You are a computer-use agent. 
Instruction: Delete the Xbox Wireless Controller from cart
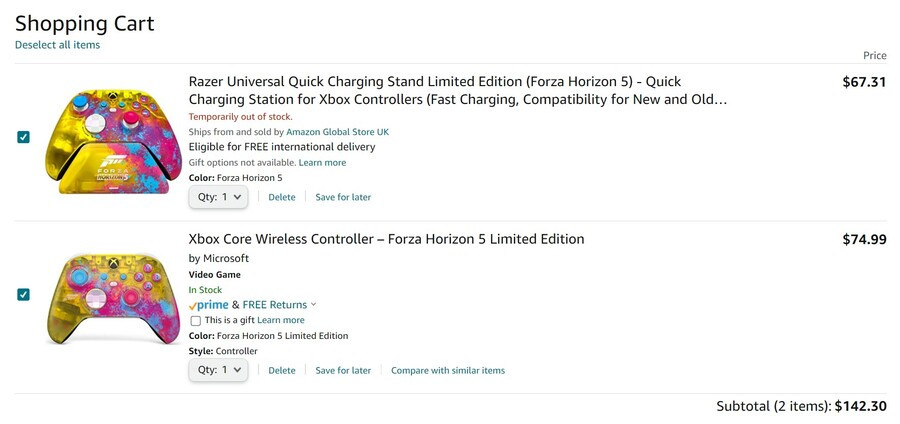coord(282,370)
